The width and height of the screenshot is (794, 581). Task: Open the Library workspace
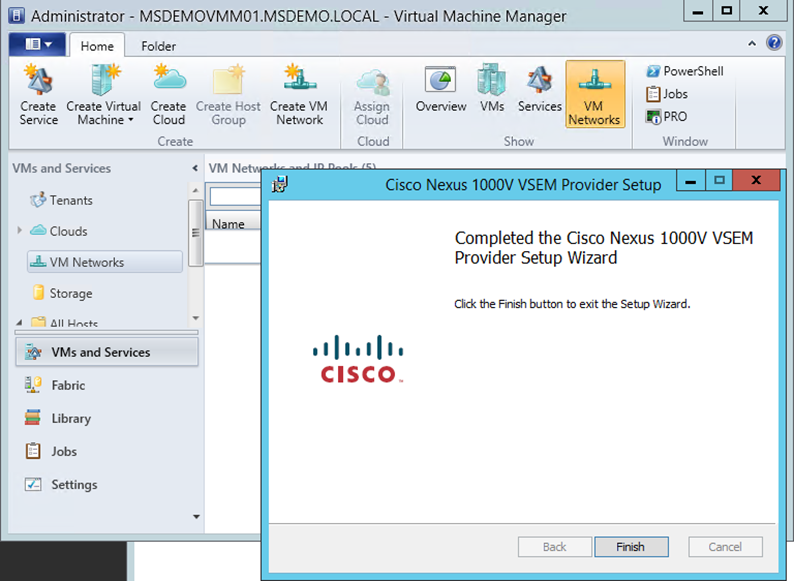point(58,418)
